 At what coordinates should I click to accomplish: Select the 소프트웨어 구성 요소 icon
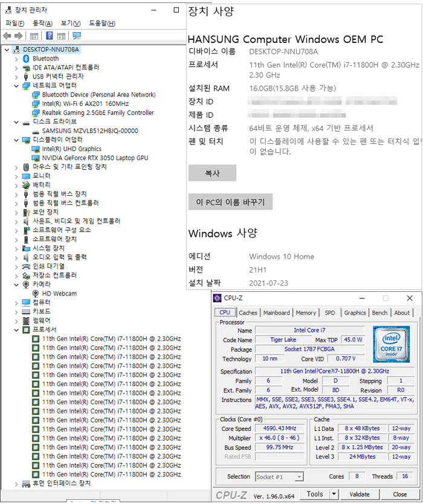26,230
